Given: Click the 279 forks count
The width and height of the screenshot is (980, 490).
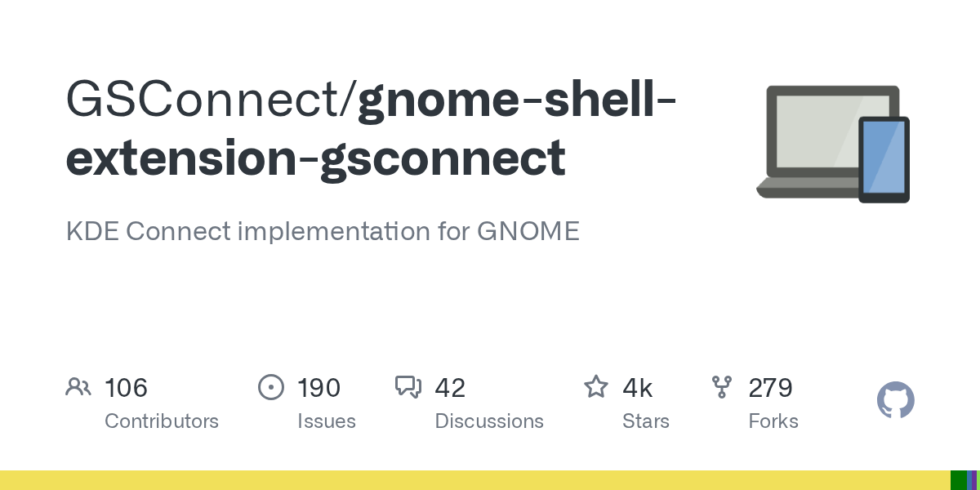Looking at the screenshot, I should coord(770,387).
